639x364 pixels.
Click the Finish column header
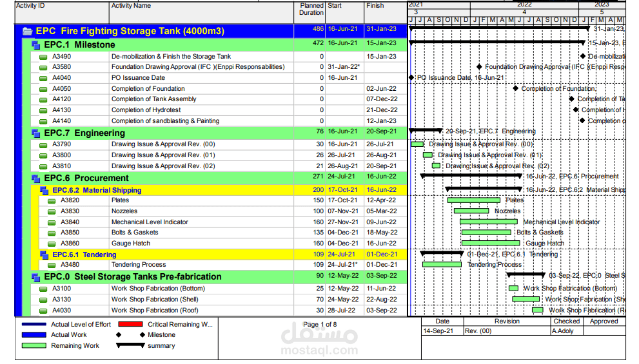[x=386, y=13]
